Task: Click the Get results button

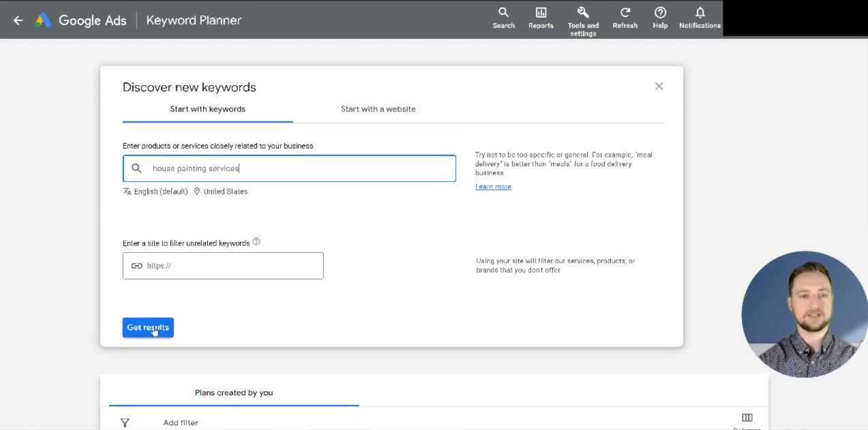Action: 148,328
